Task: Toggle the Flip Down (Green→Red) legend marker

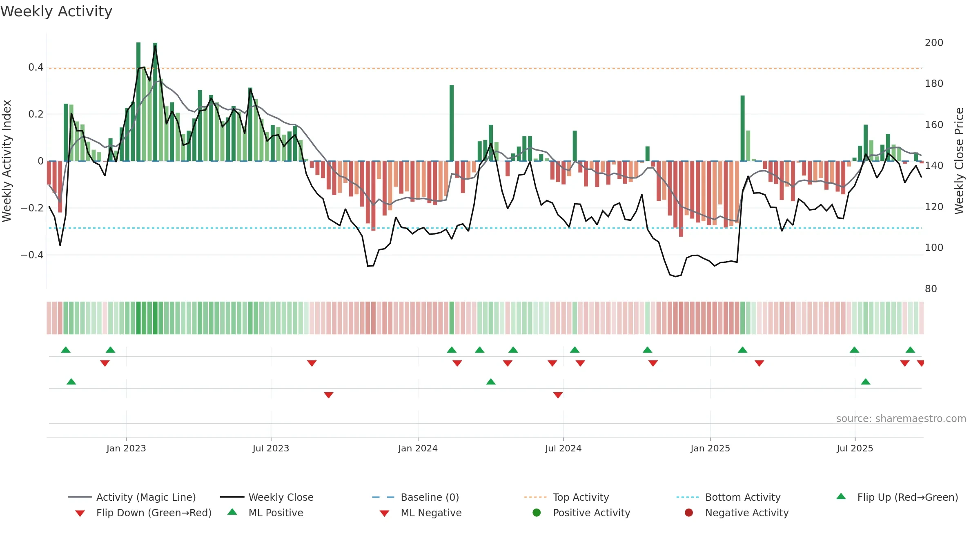Action: point(80,513)
